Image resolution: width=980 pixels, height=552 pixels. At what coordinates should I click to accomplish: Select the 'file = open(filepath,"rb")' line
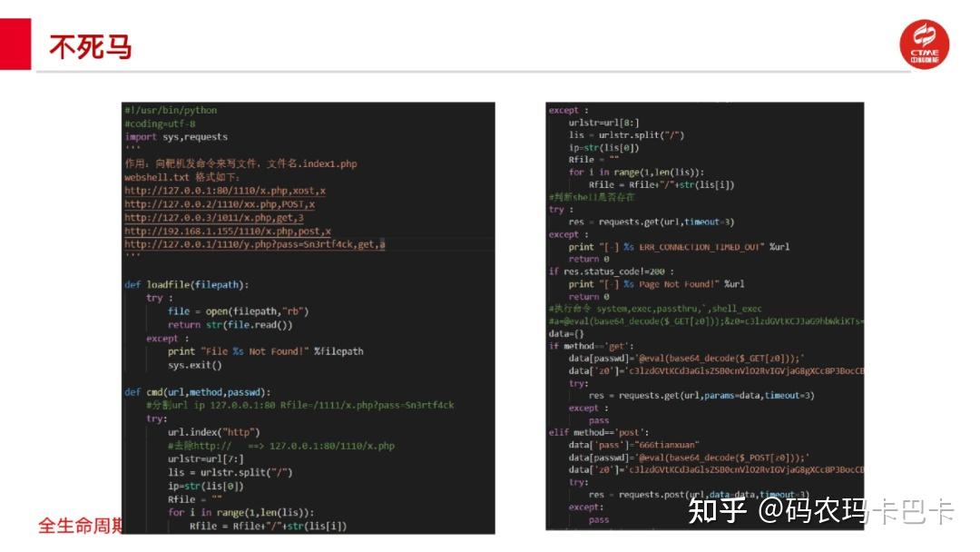tap(238, 311)
